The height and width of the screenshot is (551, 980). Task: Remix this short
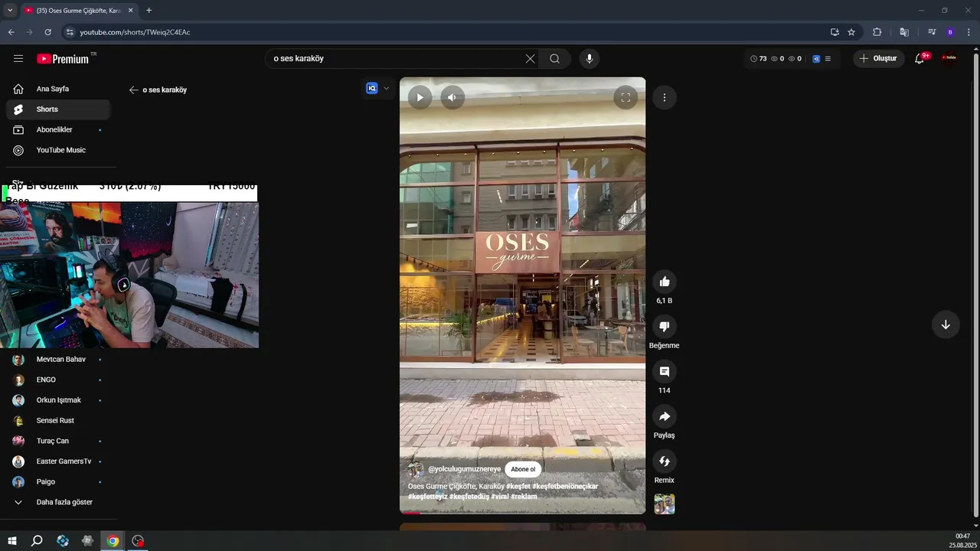(665, 461)
